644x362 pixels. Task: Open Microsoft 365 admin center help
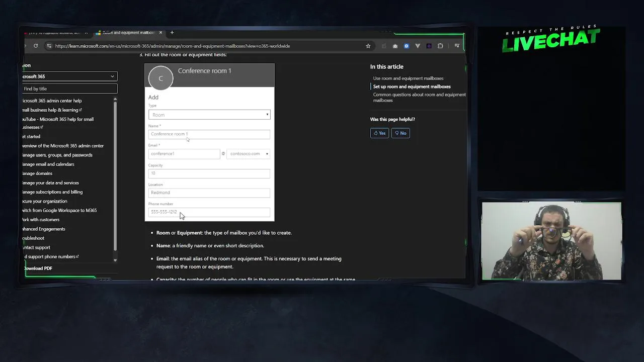[x=52, y=101]
